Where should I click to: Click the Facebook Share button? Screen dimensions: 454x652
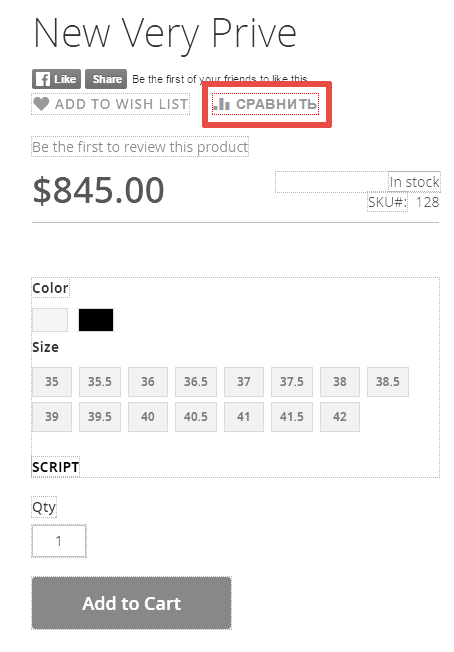pos(106,79)
